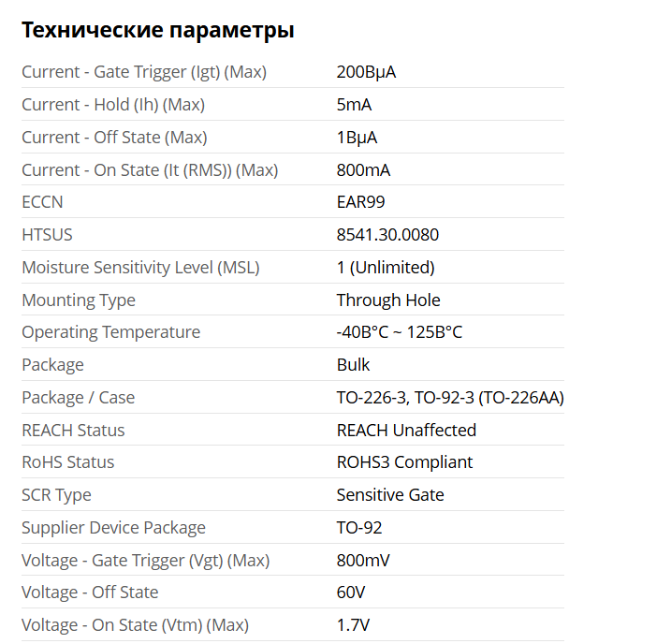Select the 800mA on-state current value
Screen dimensions: 671x644
pos(363,170)
